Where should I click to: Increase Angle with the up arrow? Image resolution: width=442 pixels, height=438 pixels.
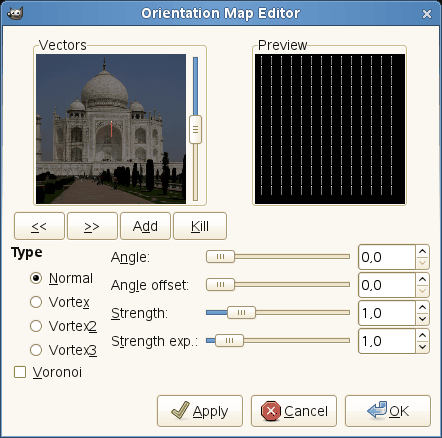click(422, 251)
